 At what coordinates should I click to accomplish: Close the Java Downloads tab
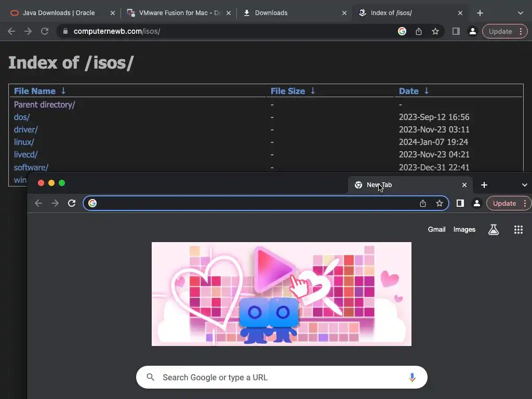click(x=113, y=13)
